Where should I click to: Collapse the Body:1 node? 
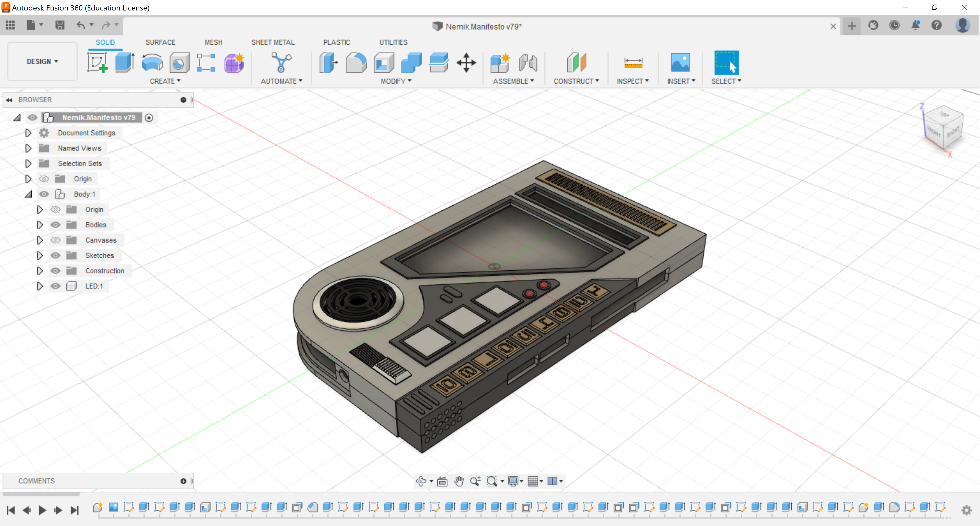[29, 194]
